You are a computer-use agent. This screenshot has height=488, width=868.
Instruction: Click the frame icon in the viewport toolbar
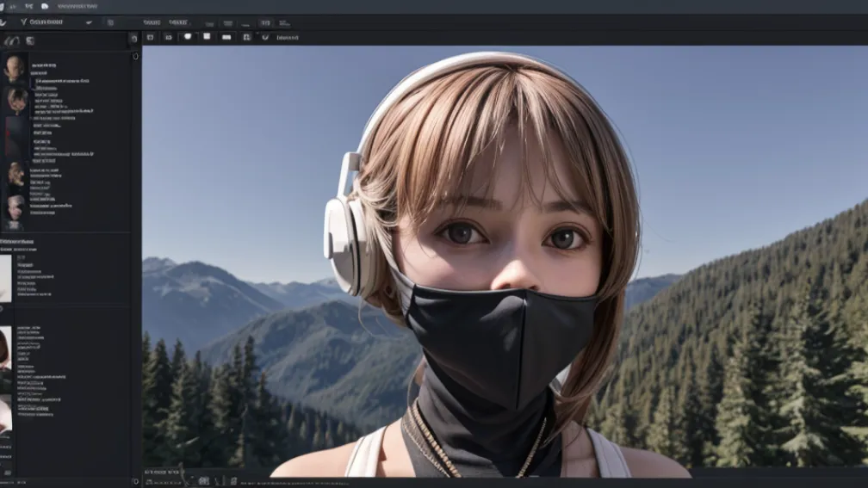(247, 38)
